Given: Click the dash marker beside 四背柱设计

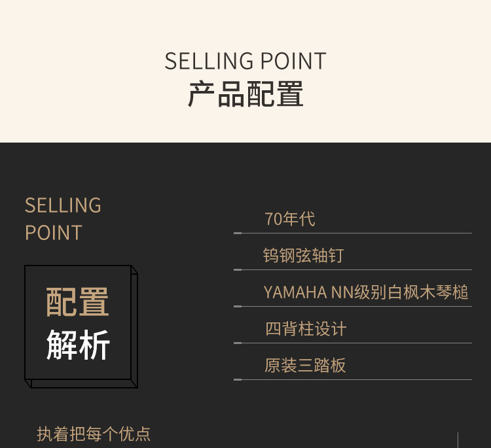Looking at the screenshot, I should [x=238, y=343].
